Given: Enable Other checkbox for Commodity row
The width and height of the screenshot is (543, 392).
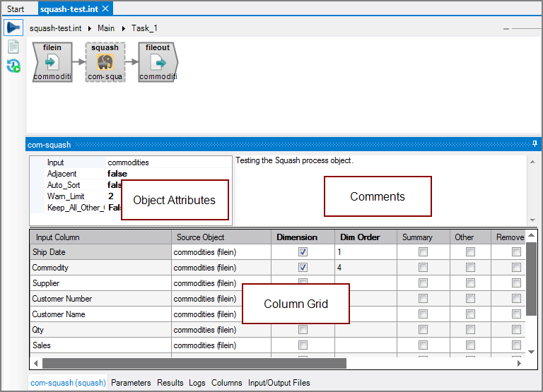Looking at the screenshot, I should [x=471, y=268].
